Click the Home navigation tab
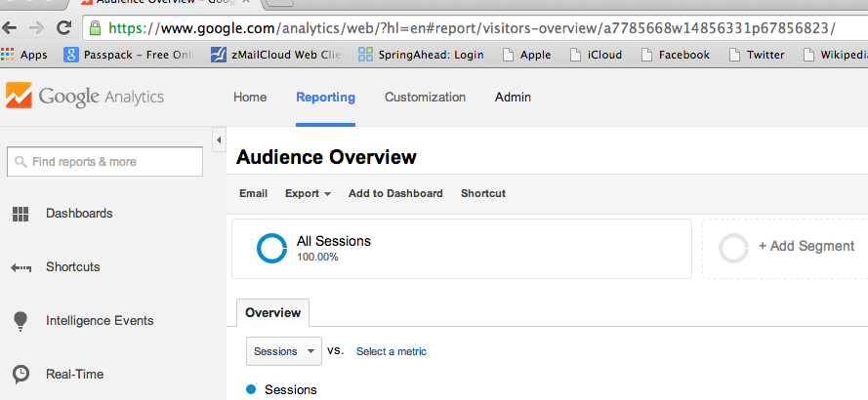The height and width of the screenshot is (400, 868). tap(250, 98)
